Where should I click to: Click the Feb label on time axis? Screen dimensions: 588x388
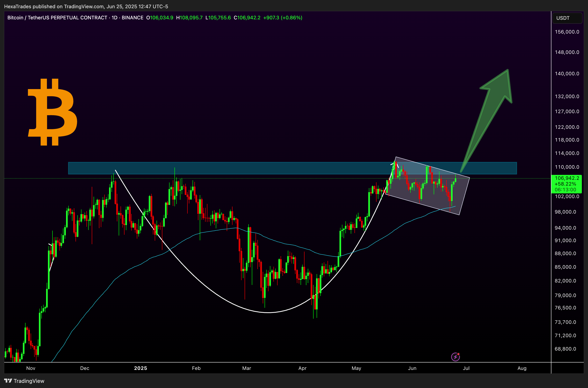(196, 368)
